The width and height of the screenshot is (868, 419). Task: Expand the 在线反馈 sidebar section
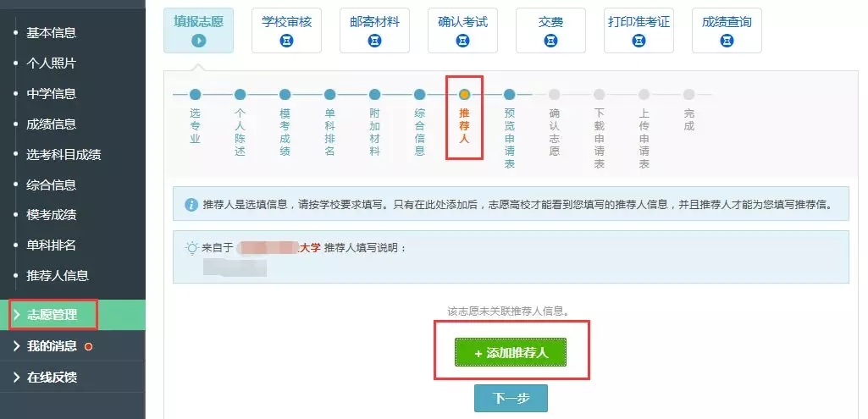point(51,378)
